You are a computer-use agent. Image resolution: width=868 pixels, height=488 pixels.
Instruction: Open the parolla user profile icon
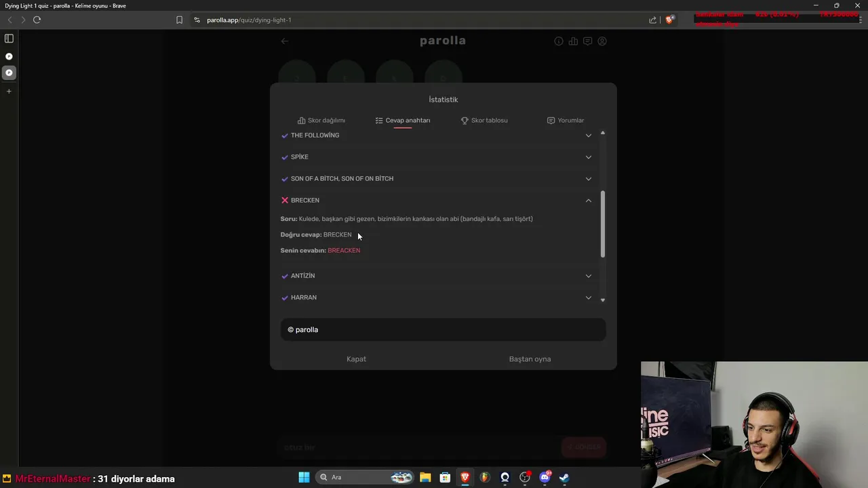click(602, 41)
